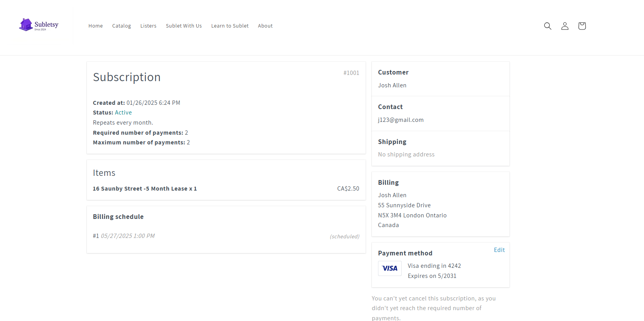Click the Active status text
The height and width of the screenshot is (321, 644).
pyautogui.click(x=123, y=113)
